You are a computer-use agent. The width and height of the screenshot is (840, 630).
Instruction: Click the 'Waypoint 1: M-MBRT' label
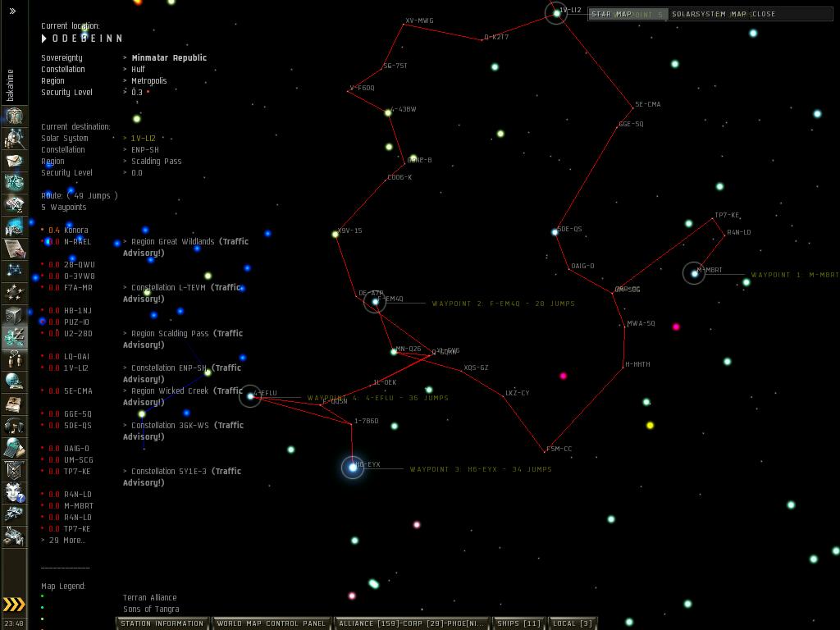point(795,275)
